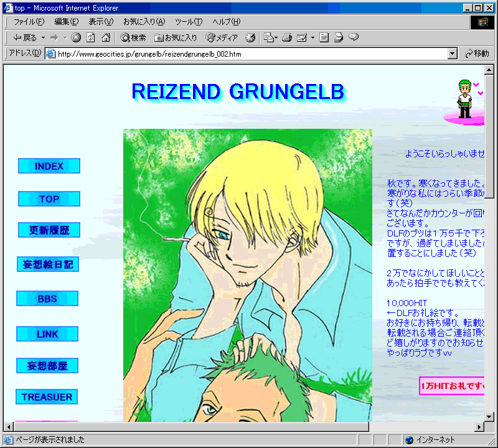The image size is (498, 448).
Task: Click the History icon in toolbar
Action: click(250, 37)
